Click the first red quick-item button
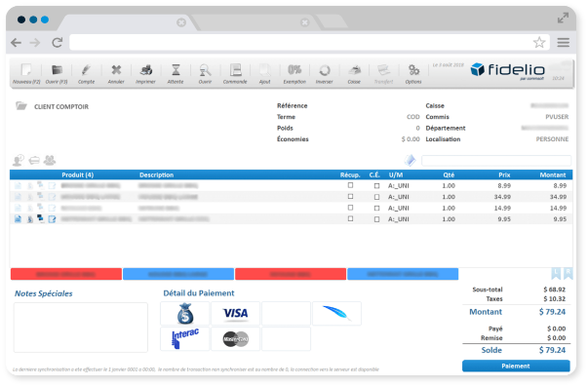 [66, 274]
